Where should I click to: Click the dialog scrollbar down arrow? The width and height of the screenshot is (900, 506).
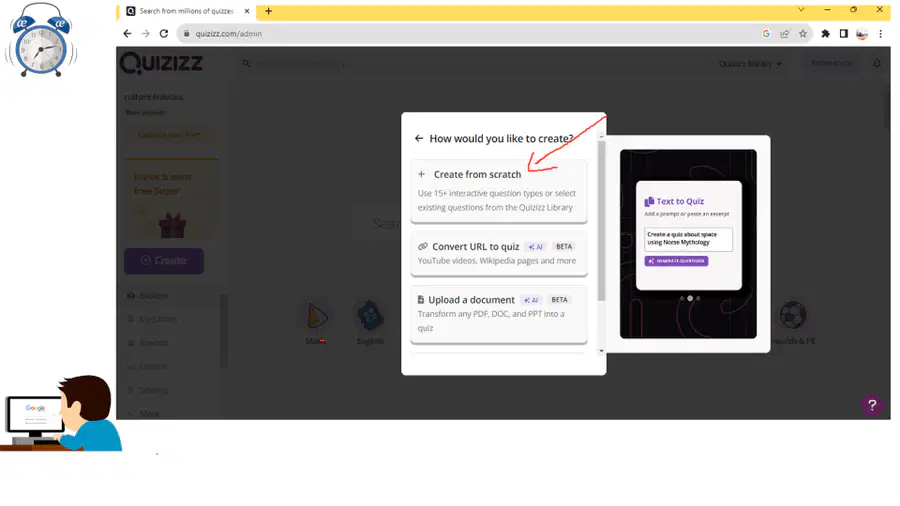(601, 351)
